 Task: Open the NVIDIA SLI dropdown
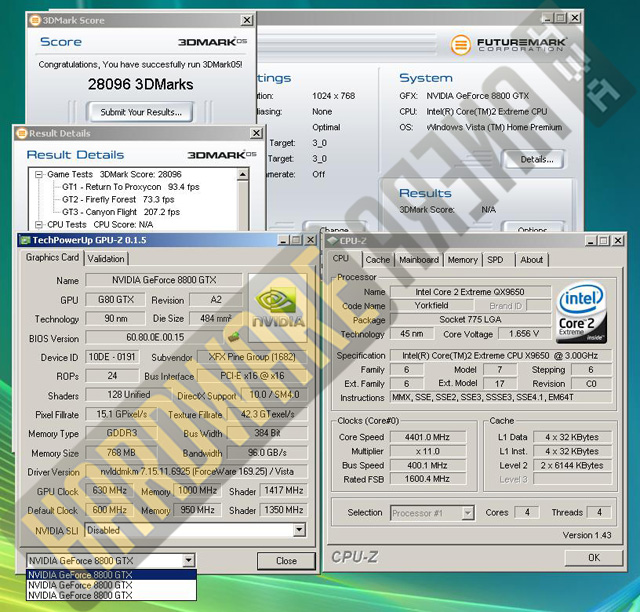click(x=299, y=530)
